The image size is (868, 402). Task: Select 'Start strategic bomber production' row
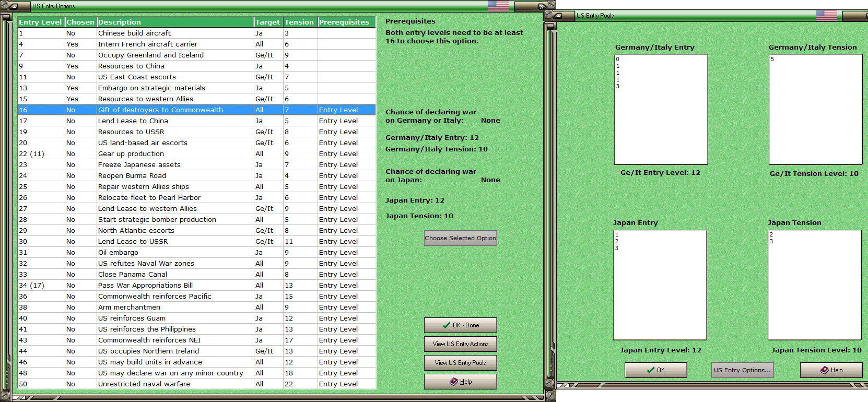(196, 219)
